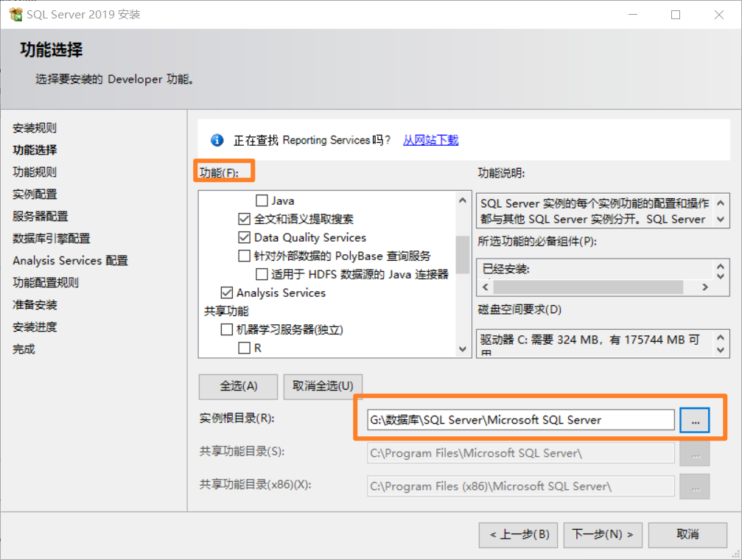Click right arrow of prerequisites horizontal scrollbar
This screenshot has height=560, width=742.
point(705,287)
